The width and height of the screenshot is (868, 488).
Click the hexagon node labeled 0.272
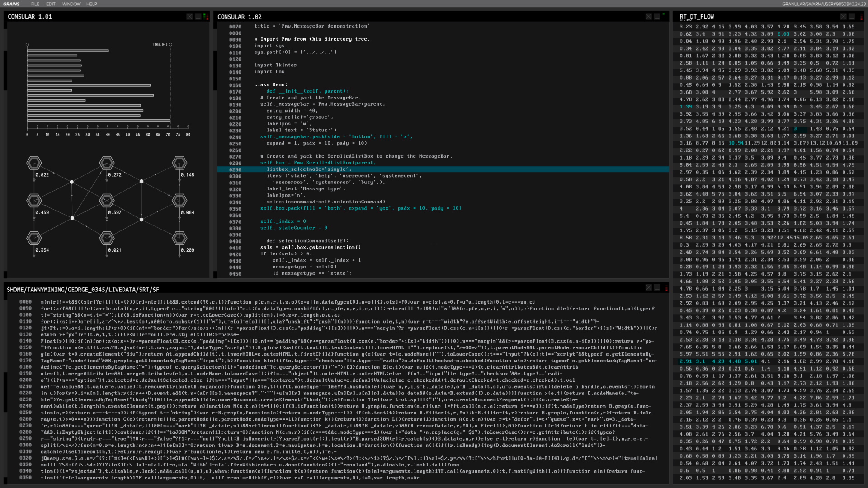click(107, 163)
